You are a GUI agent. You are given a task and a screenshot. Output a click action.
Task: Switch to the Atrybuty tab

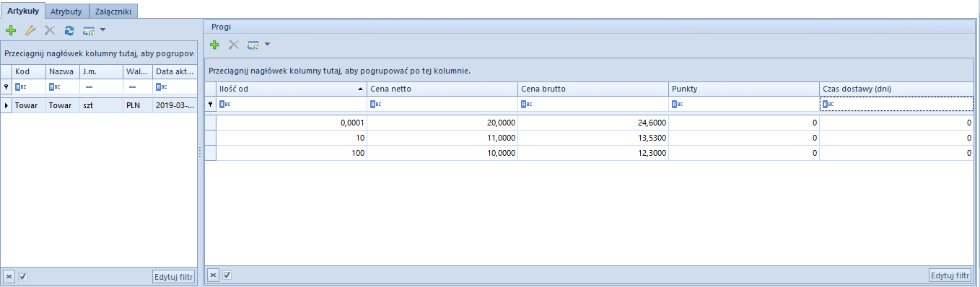click(x=66, y=11)
